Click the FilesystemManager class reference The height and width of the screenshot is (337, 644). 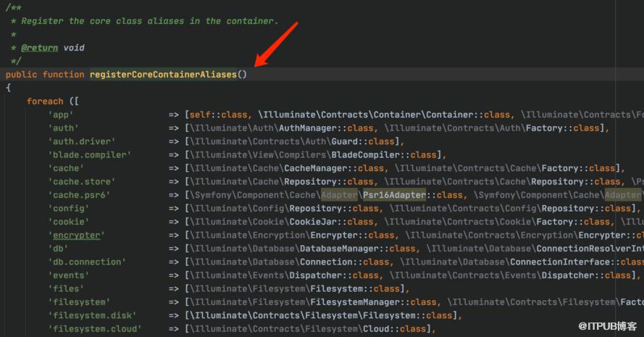[x=355, y=302]
